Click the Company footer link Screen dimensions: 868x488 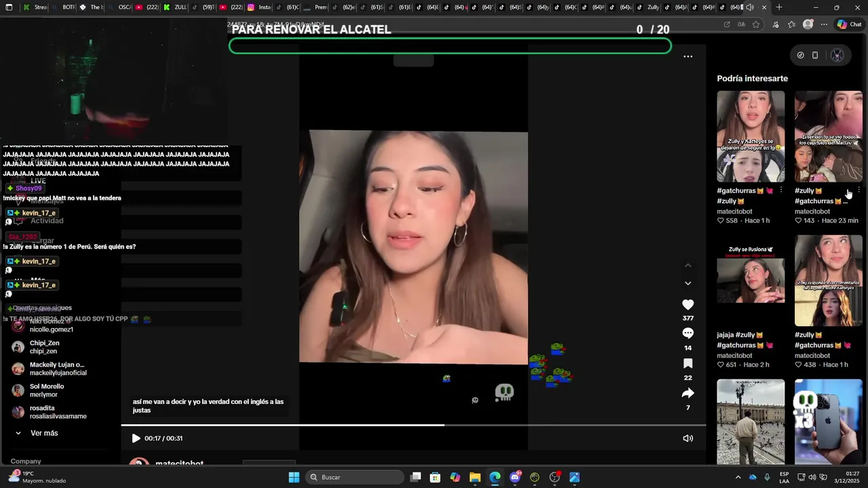[26, 462]
